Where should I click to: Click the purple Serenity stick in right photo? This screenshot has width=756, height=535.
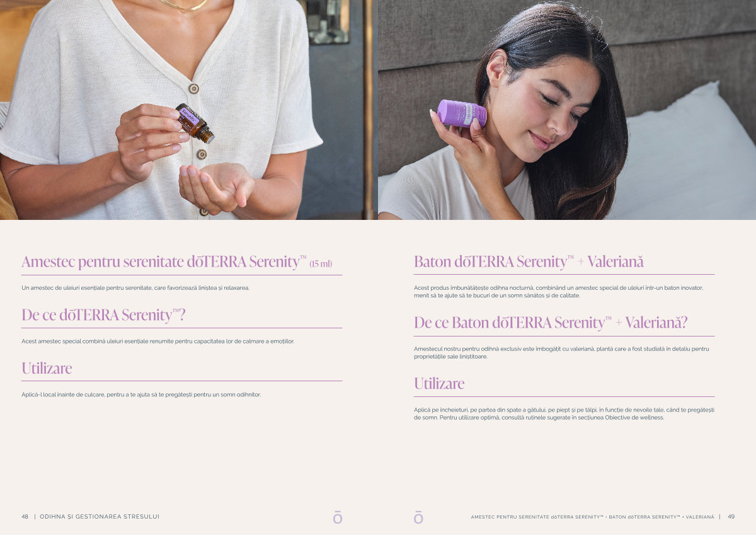(462, 113)
